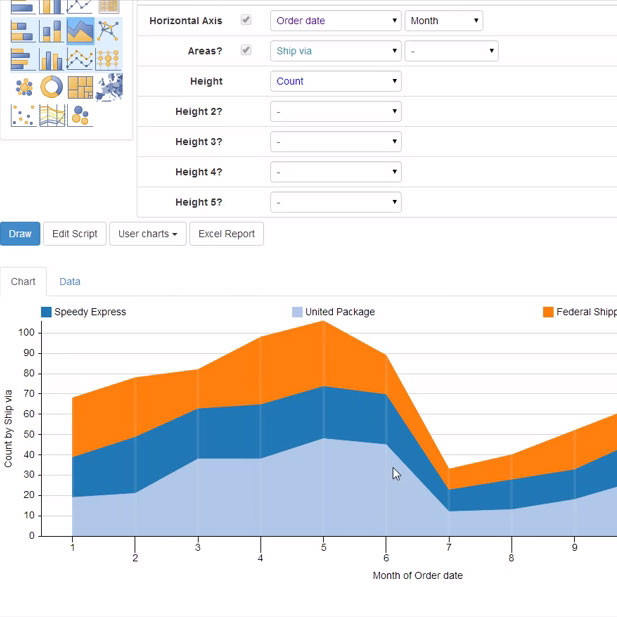This screenshot has width=617, height=617.
Task: Click the Speedy Express legend color swatch
Action: click(x=46, y=312)
